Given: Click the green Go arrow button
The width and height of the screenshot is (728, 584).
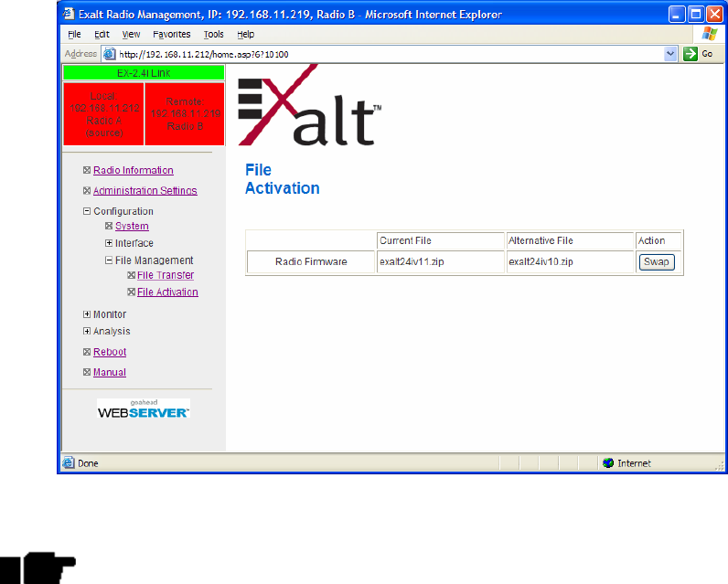Looking at the screenshot, I should 691,54.
